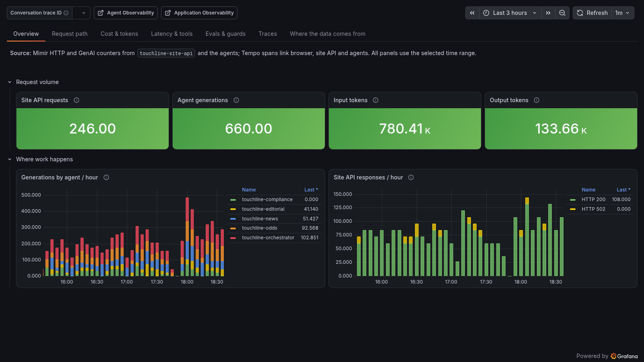Show info for Input tokens panel
The image size is (644, 362).
point(376,100)
